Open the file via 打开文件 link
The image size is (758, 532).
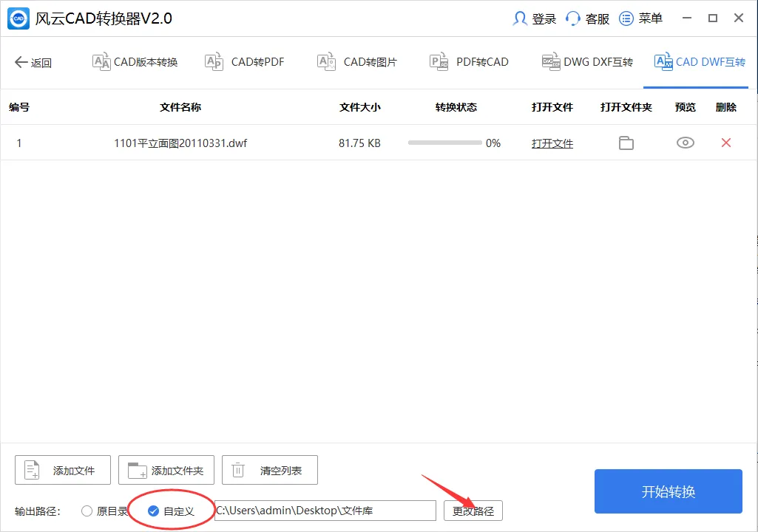[552, 143]
